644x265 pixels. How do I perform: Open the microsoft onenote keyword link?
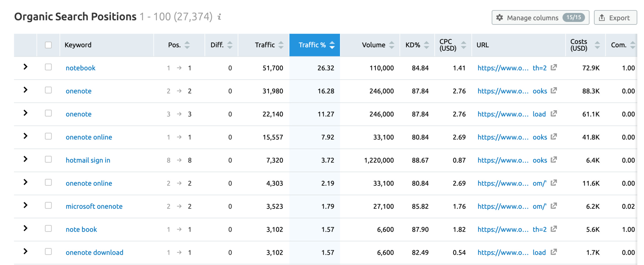(94, 206)
